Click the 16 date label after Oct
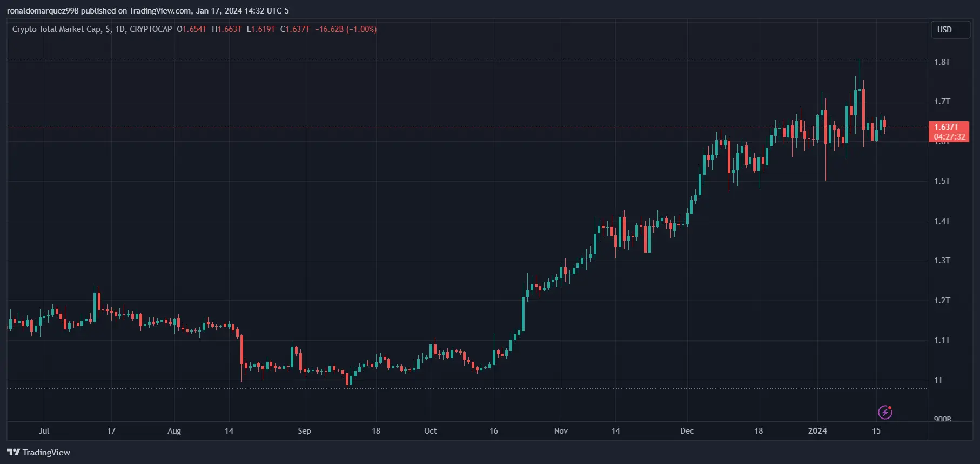 (494, 431)
